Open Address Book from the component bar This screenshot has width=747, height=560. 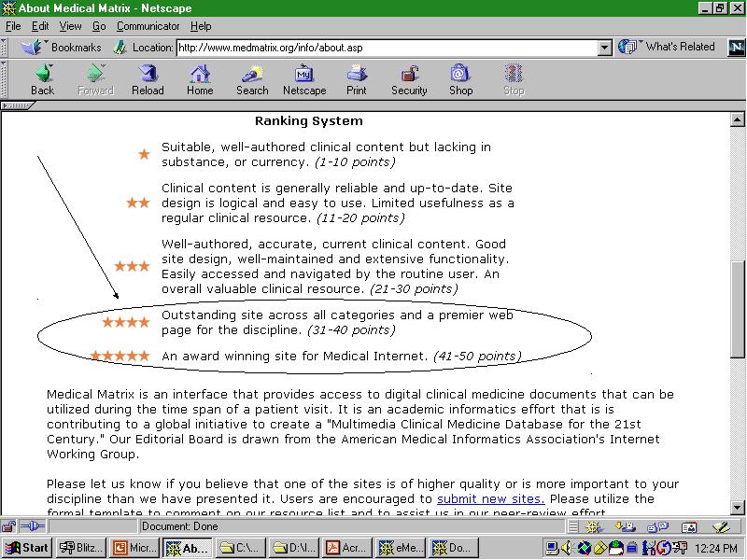click(x=689, y=526)
